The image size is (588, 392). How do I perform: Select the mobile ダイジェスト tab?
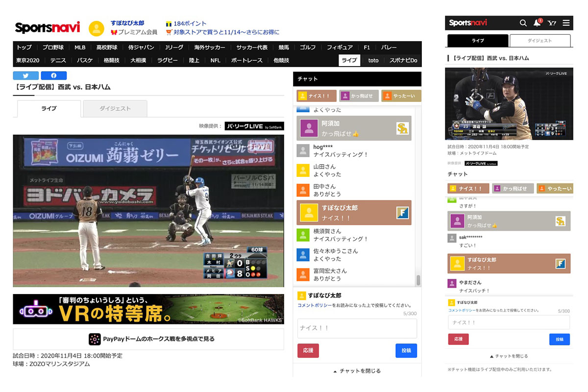pyautogui.click(x=539, y=41)
